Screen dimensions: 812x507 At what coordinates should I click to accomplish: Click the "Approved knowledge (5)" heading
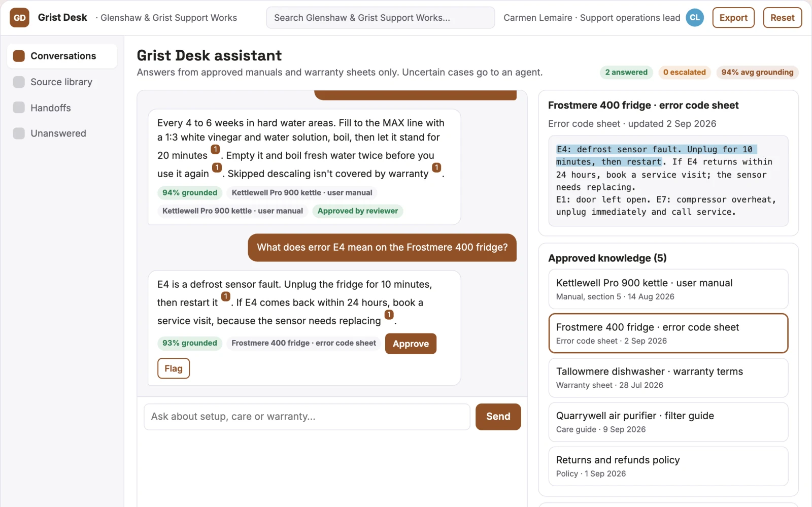click(x=607, y=258)
